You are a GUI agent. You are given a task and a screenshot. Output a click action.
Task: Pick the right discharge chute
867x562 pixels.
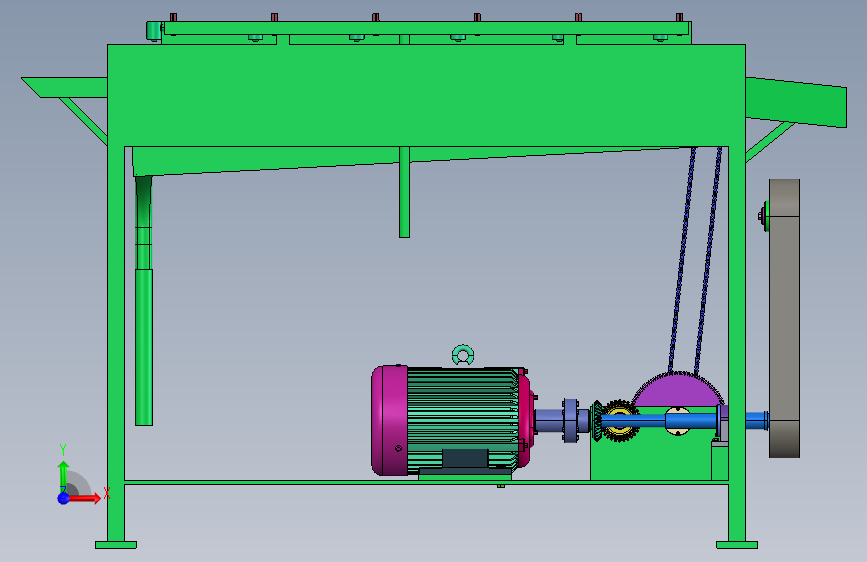pos(796,102)
